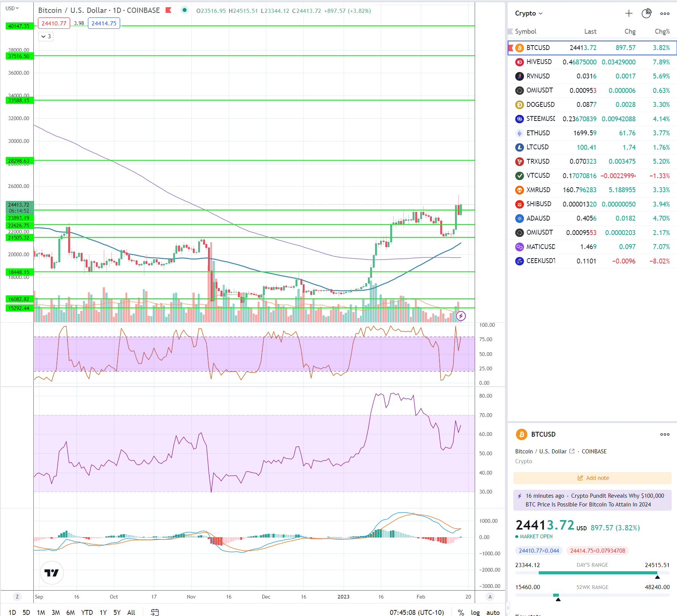Click the red sell price 24410.77 button

[54, 23]
